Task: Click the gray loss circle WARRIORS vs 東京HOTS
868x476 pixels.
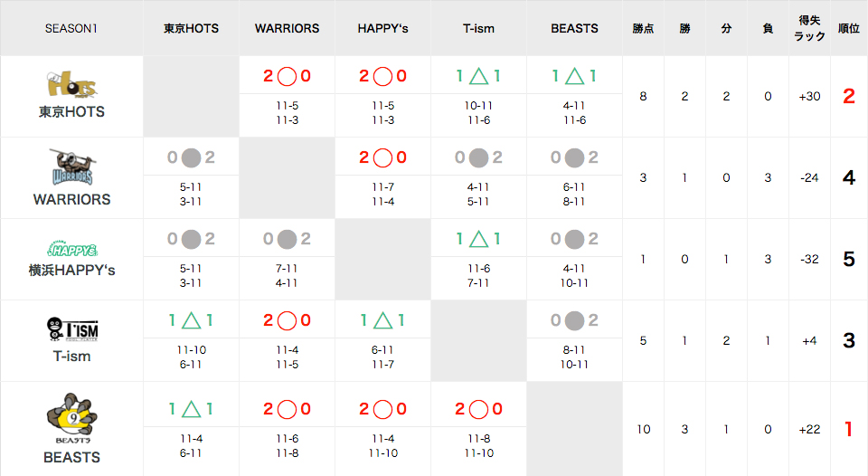Action: [x=191, y=158]
